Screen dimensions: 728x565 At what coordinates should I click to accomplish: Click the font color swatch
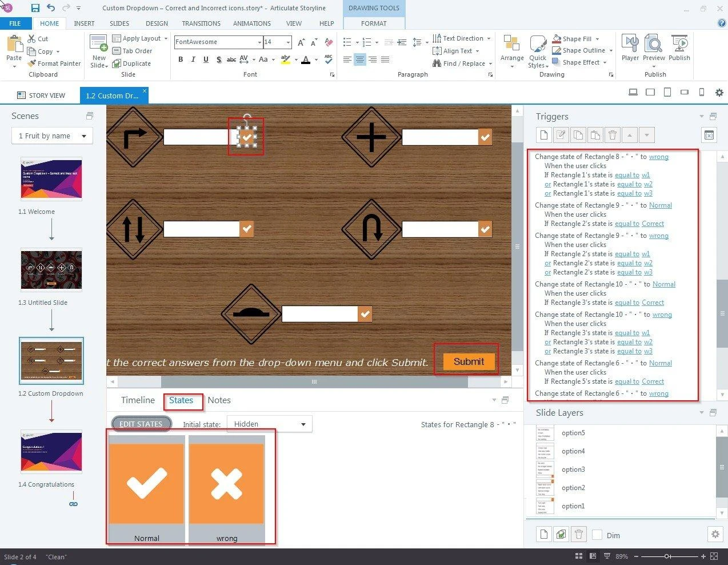click(x=306, y=59)
